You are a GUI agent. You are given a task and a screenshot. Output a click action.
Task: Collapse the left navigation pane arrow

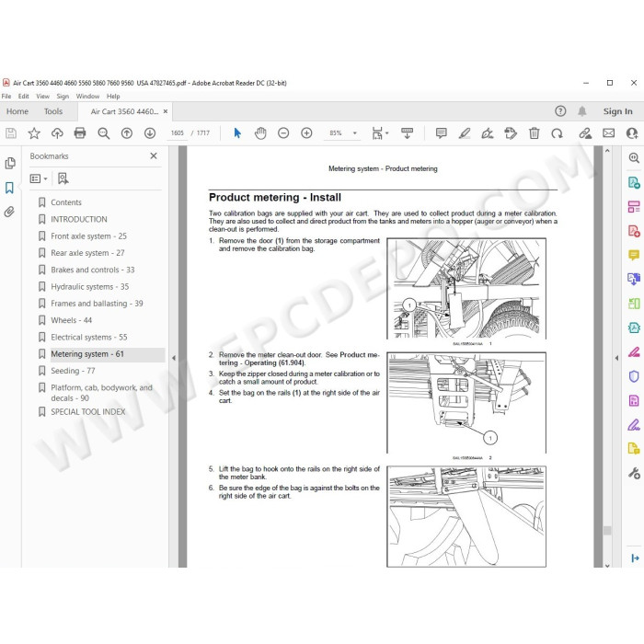tap(174, 358)
